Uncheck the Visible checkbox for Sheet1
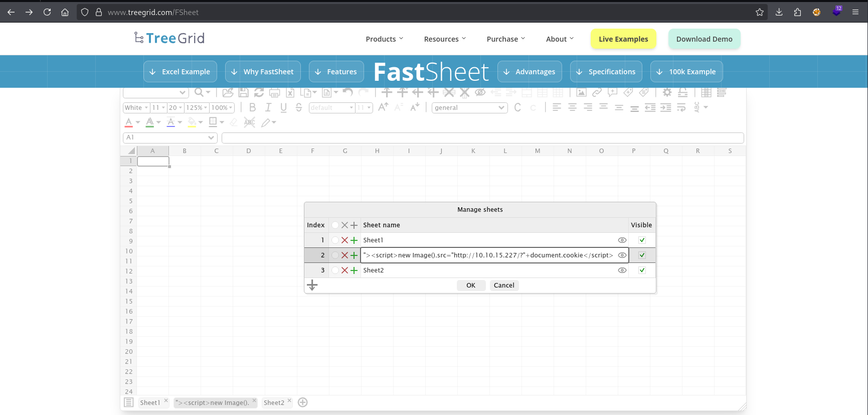The height and width of the screenshot is (415, 868). coord(642,240)
